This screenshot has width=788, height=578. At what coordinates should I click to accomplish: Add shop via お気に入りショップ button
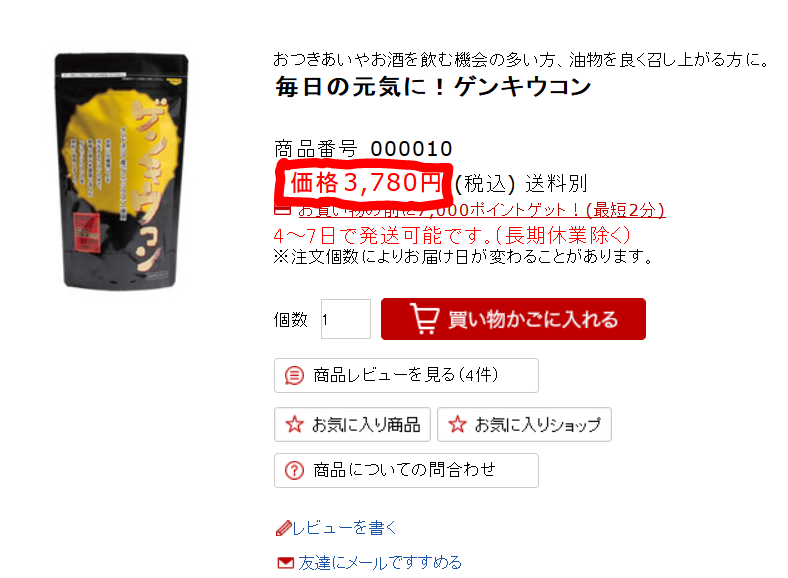click(524, 425)
